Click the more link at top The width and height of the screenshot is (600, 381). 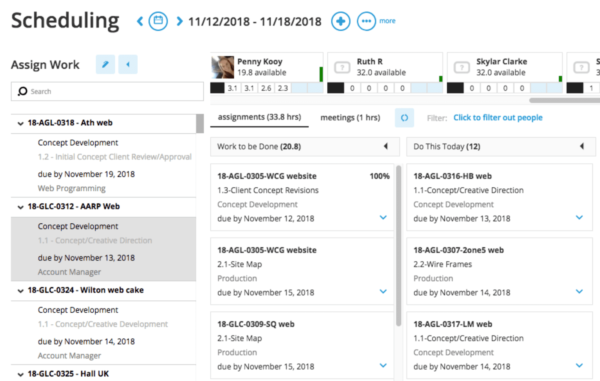click(387, 21)
